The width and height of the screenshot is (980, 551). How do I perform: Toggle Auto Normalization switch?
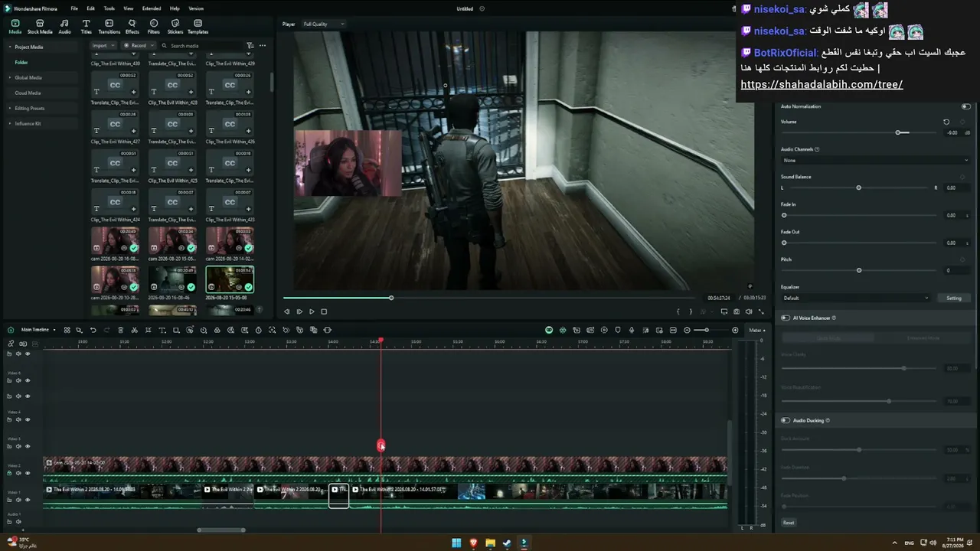coord(965,106)
